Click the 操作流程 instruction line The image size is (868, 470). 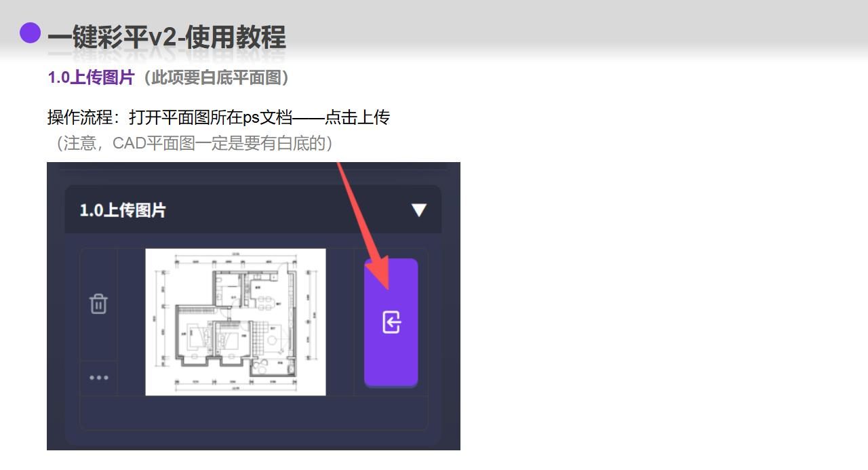point(218,117)
